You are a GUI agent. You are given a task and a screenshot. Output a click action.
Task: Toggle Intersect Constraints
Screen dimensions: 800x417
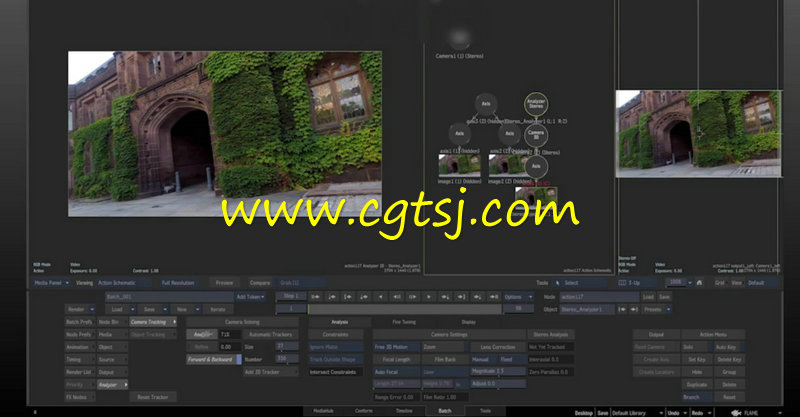[336, 372]
